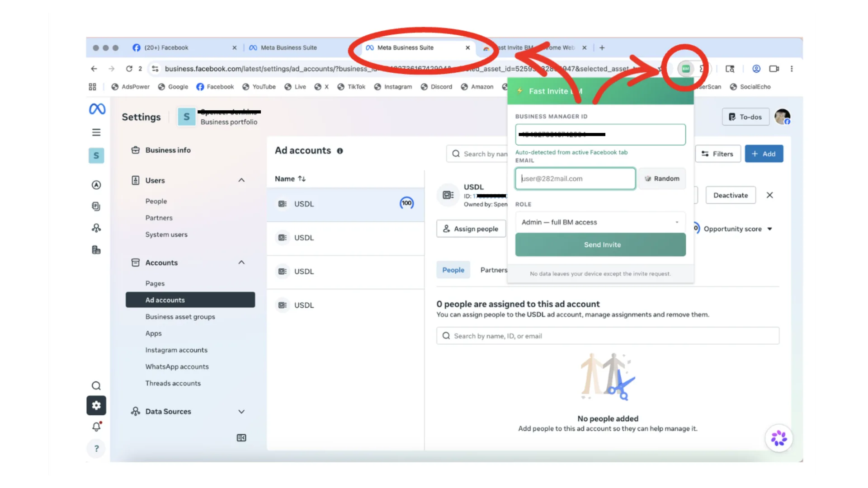The image size is (868, 488).
Task: Click the 100 opportunity score badge
Action: pyautogui.click(x=406, y=203)
